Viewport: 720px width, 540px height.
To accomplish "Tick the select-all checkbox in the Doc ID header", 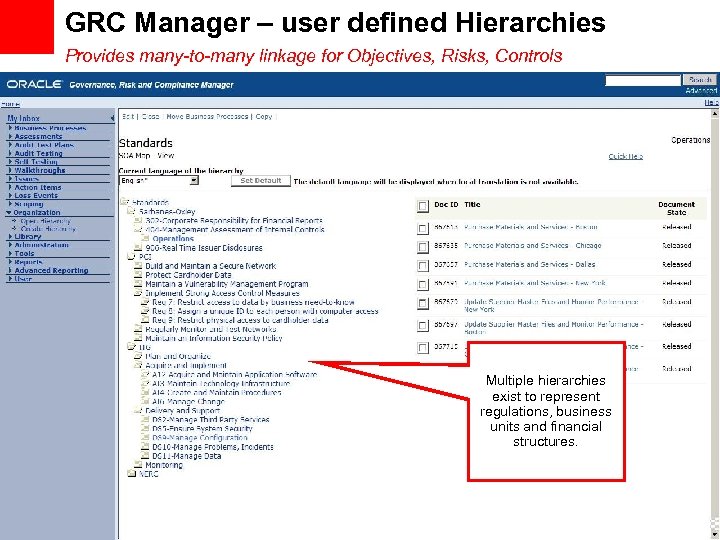I will (423, 206).
